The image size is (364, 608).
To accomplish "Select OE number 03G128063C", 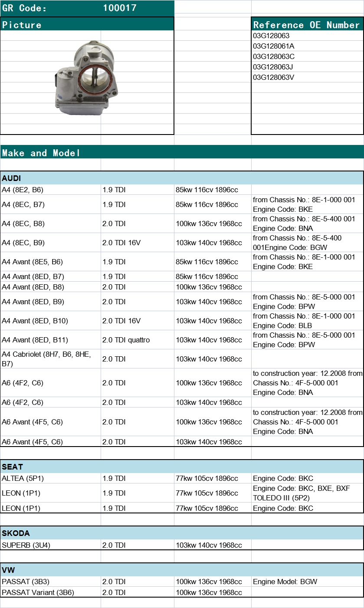I will (307, 56).
